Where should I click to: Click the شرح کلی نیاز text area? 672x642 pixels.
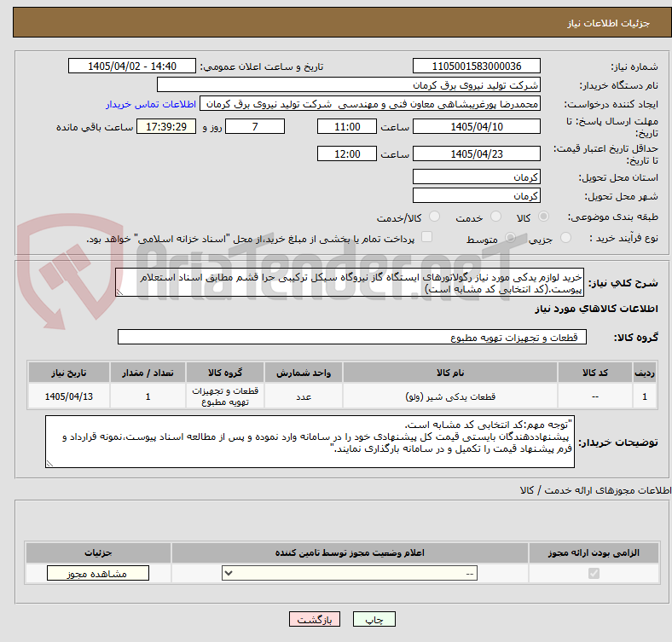click(x=350, y=283)
